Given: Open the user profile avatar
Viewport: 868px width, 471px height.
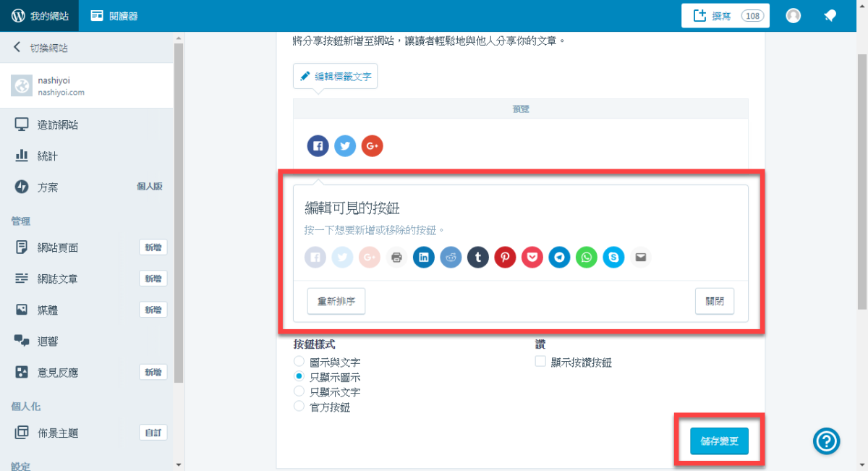Looking at the screenshot, I should [x=793, y=16].
